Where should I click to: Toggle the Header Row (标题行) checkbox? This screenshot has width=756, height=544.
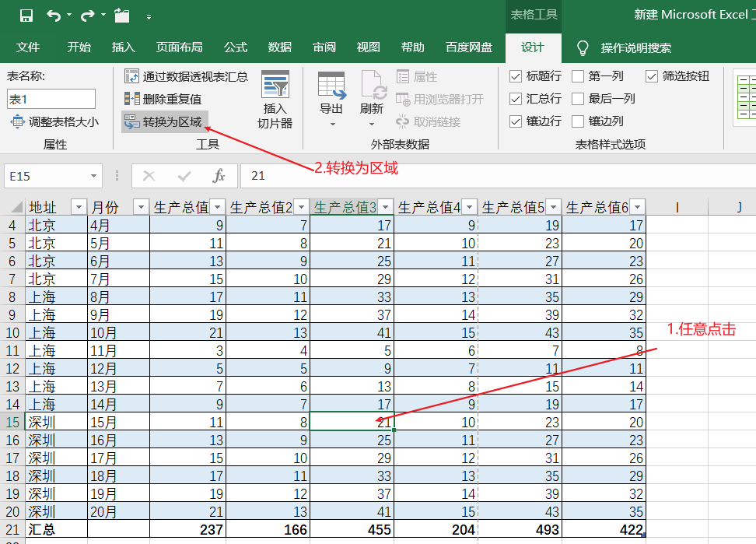(516, 76)
